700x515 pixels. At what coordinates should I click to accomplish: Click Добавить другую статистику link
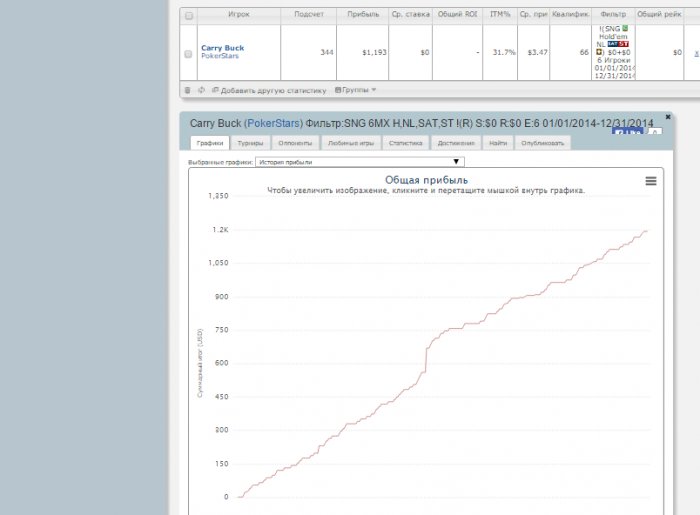click(x=269, y=90)
